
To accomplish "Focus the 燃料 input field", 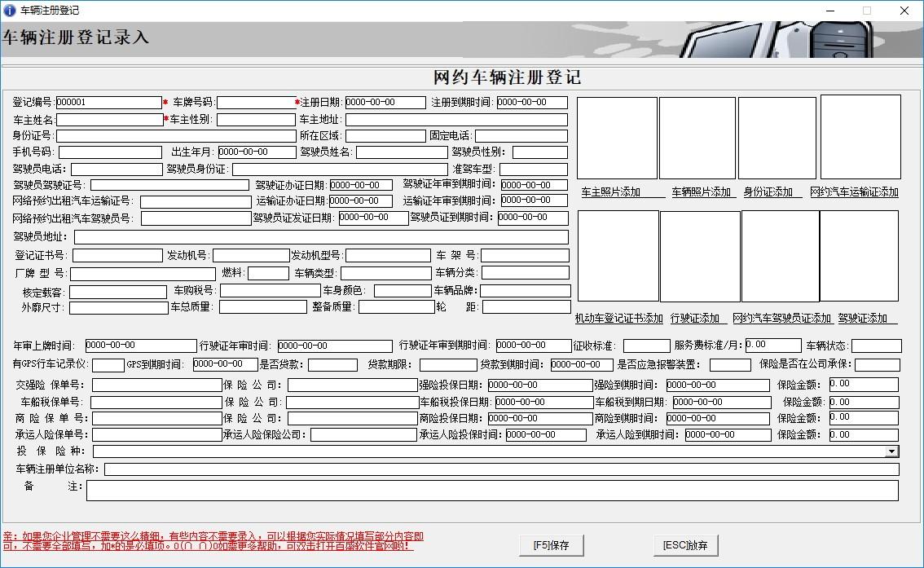I will [268, 273].
